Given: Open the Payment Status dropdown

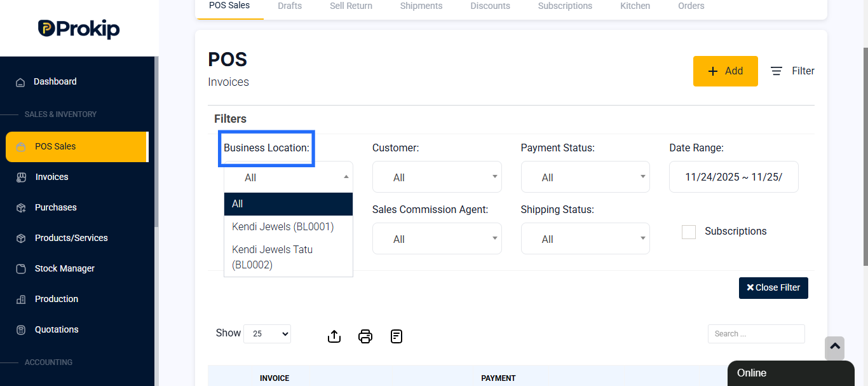Looking at the screenshot, I should coord(585,177).
